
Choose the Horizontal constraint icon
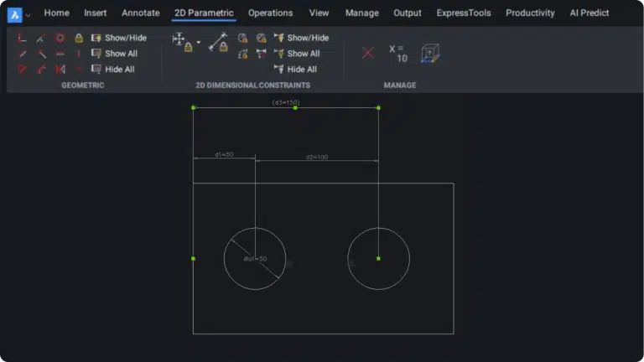click(x=60, y=54)
